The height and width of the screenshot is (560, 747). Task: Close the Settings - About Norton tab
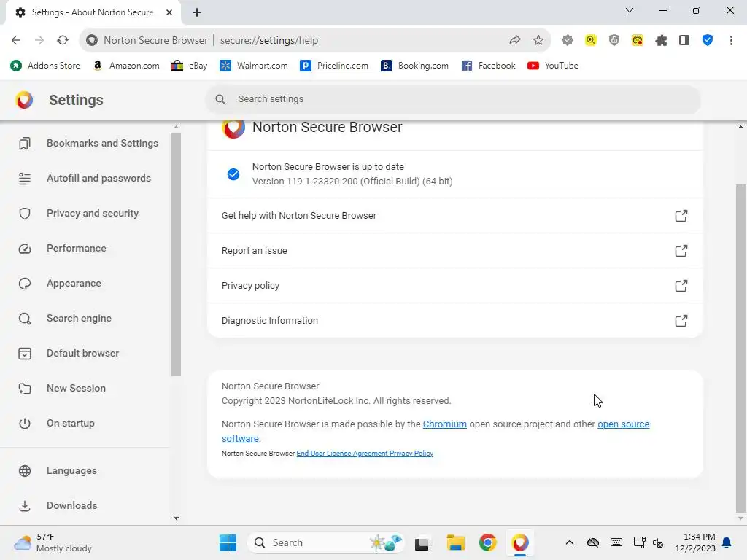pyautogui.click(x=169, y=12)
